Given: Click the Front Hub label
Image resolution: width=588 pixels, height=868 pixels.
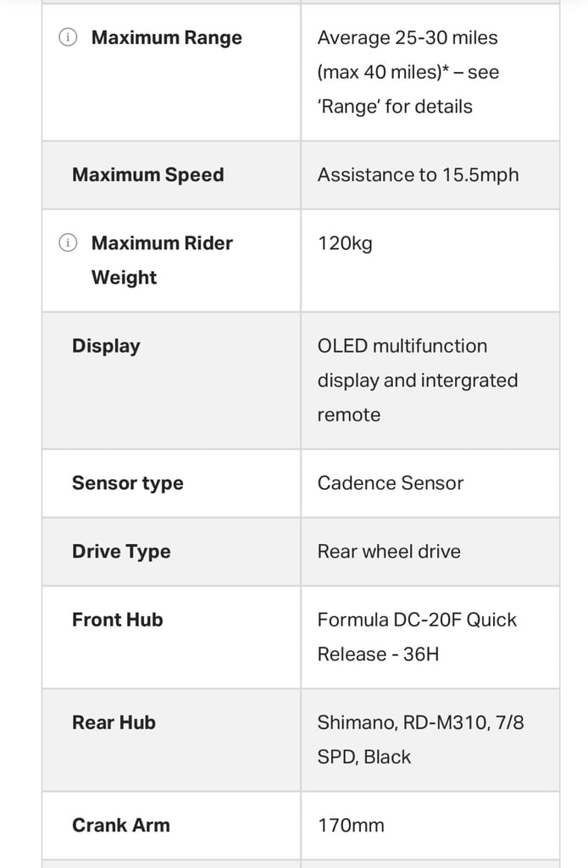Looking at the screenshot, I should point(118,620).
